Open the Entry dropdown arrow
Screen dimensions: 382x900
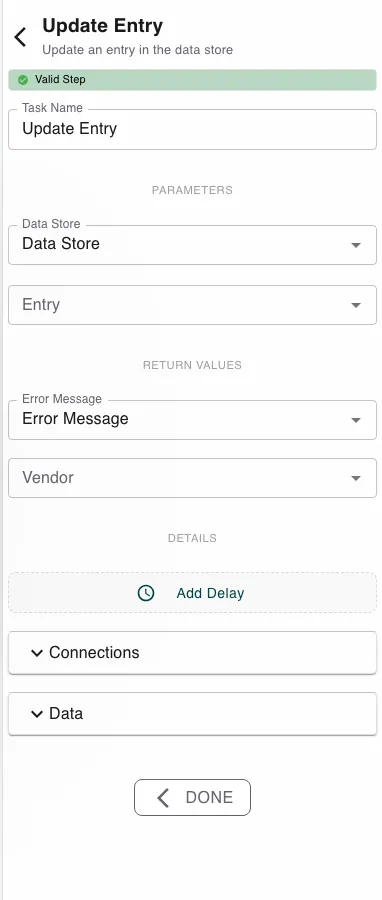pyautogui.click(x=356, y=305)
